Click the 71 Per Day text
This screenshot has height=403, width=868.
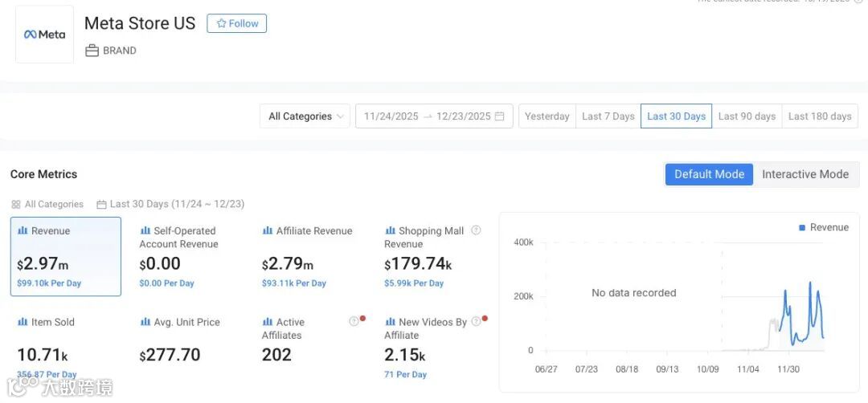coord(405,375)
